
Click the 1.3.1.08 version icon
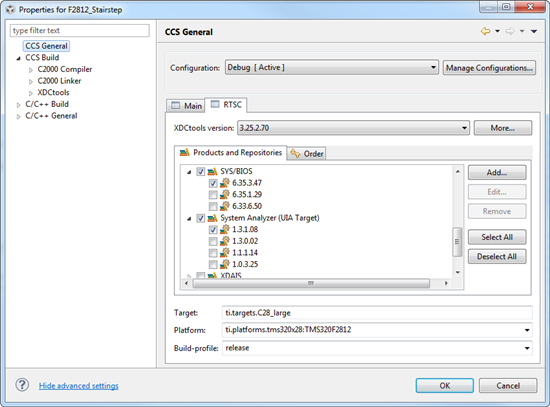(224, 229)
